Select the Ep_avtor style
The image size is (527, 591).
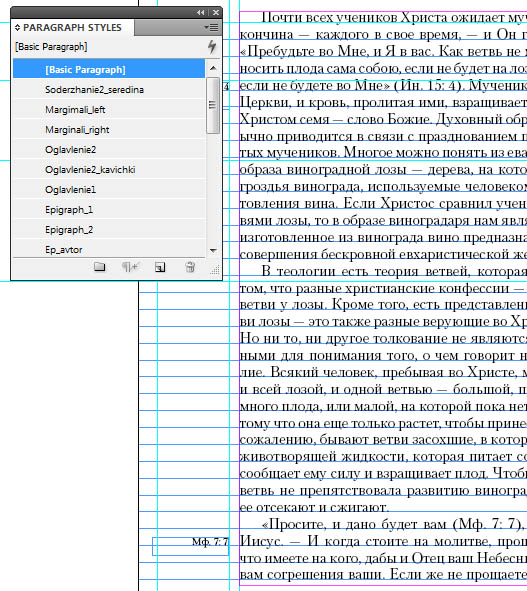click(109, 249)
